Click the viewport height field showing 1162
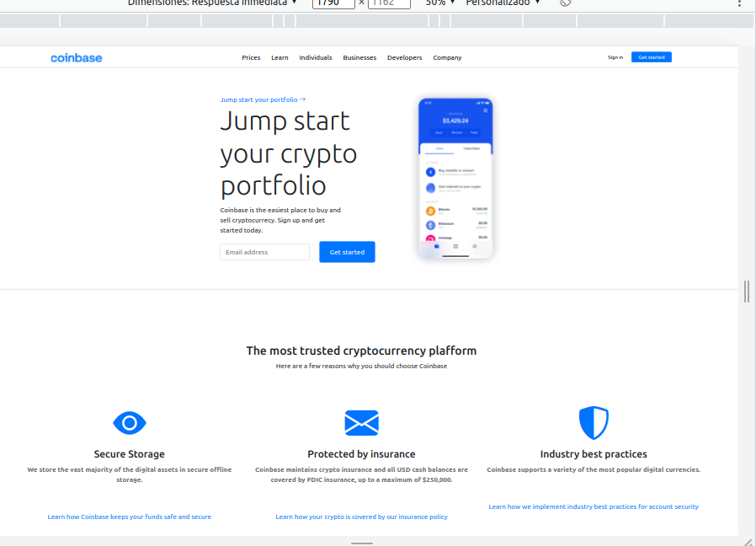The image size is (756, 546). (389, 3)
